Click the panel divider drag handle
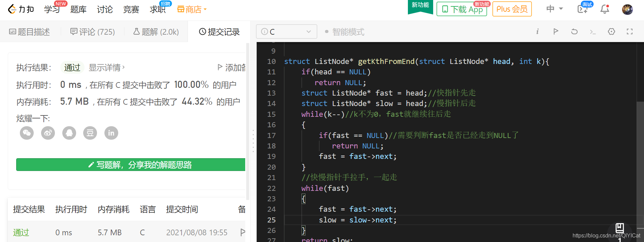The height and width of the screenshot is (242, 644). [253, 141]
